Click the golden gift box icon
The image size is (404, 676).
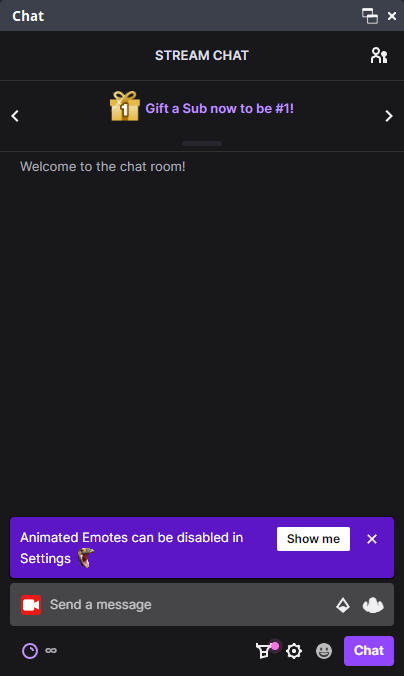(x=125, y=106)
